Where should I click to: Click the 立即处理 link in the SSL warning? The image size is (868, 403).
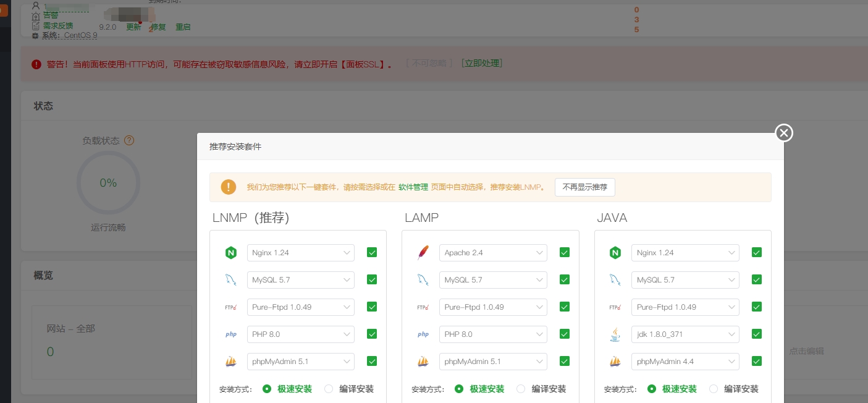482,63
